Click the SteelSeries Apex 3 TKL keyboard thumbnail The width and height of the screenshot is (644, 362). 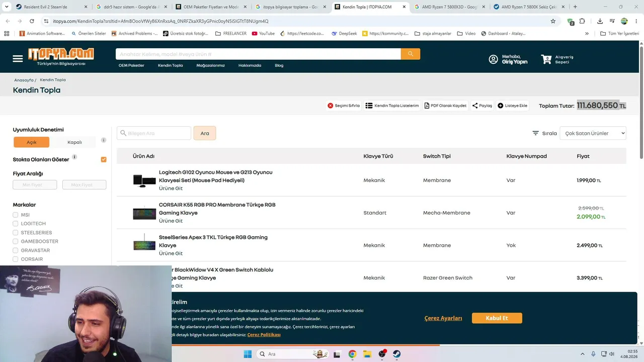144,242
